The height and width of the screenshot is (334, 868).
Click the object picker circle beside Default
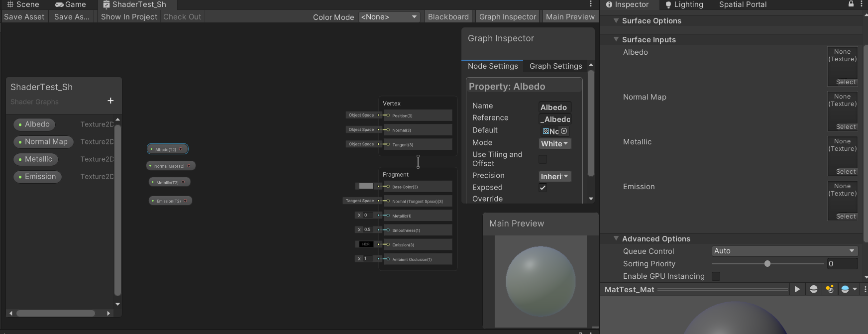click(564, 131)
